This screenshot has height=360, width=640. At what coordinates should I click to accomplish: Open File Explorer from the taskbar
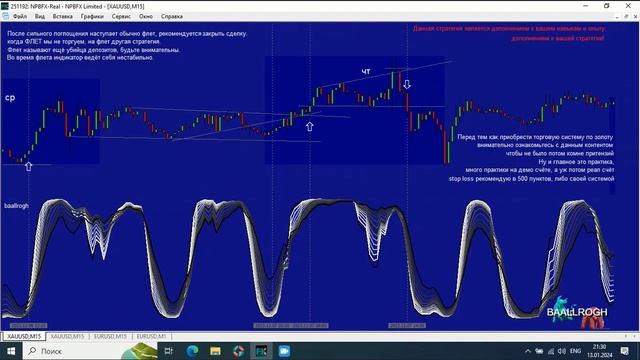point(215,351)
